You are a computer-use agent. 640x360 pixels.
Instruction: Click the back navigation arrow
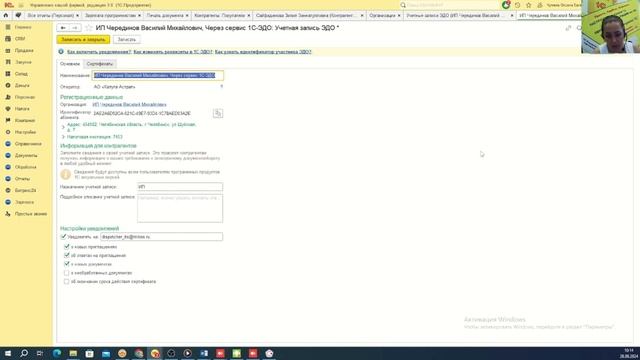click(x=63, y=28)
